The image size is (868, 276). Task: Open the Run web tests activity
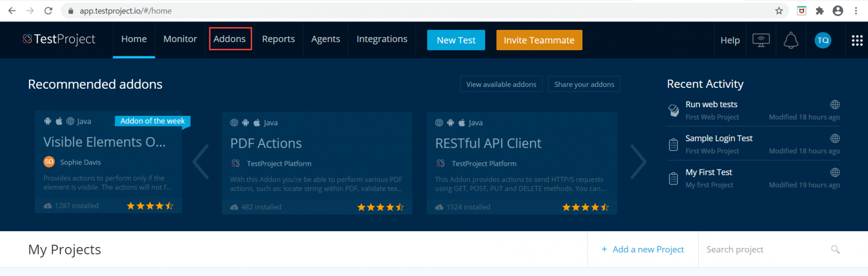pos(711,104)
